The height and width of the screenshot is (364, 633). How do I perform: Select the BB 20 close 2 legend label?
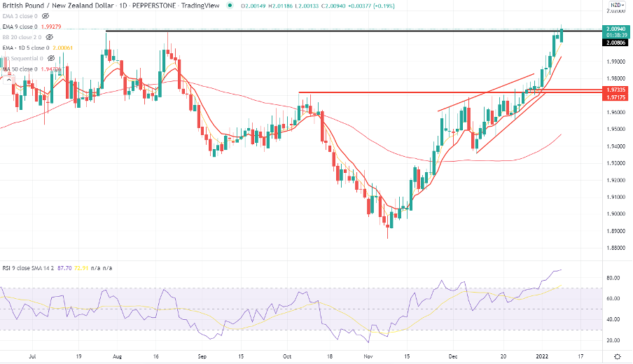click(x=22, y=37)
